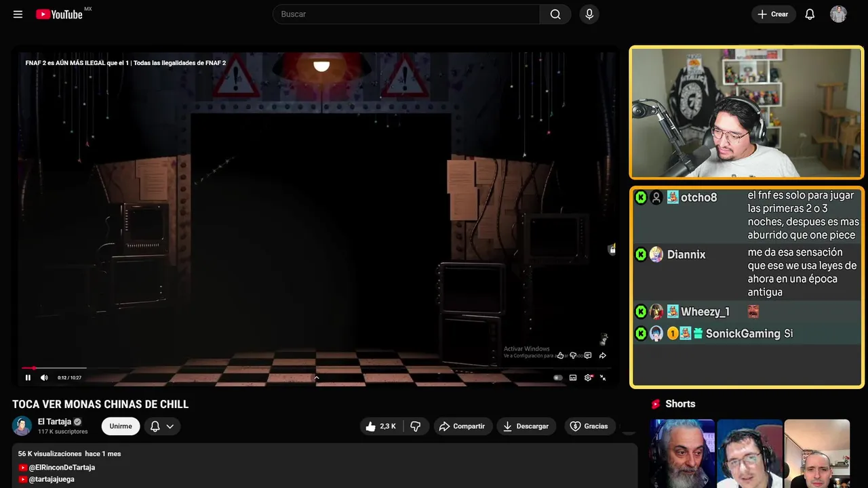This screenshot has width=868, height=488.
Task: Open the Crear menu
Action: (773, 14)
